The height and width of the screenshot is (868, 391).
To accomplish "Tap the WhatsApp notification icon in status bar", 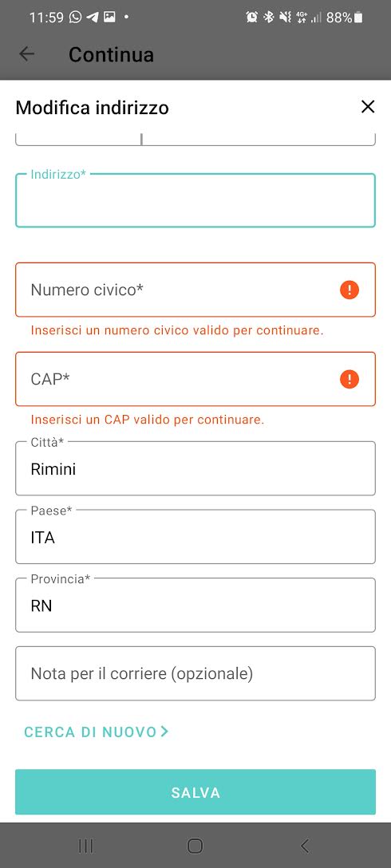I will click(75, 18).
